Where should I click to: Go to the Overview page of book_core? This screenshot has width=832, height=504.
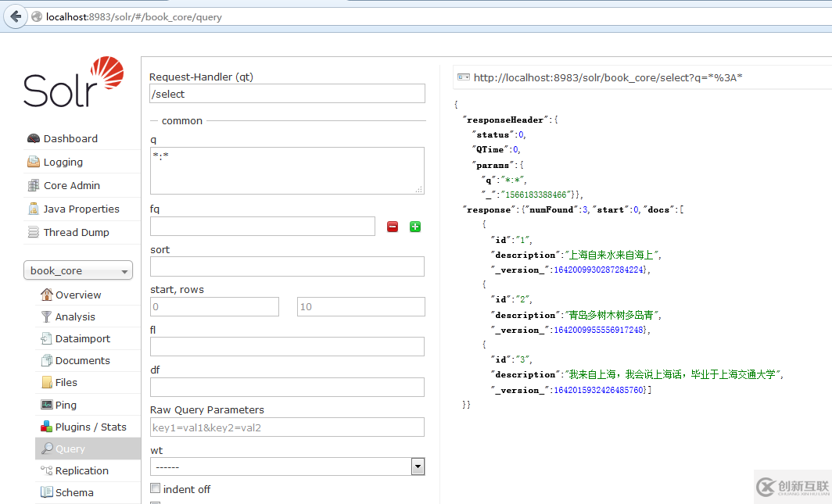coord(78,295)
